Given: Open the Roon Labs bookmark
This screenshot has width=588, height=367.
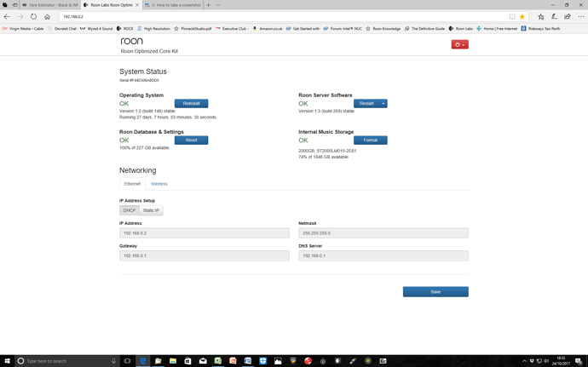Looking at the screenshot, I should 461,28.
